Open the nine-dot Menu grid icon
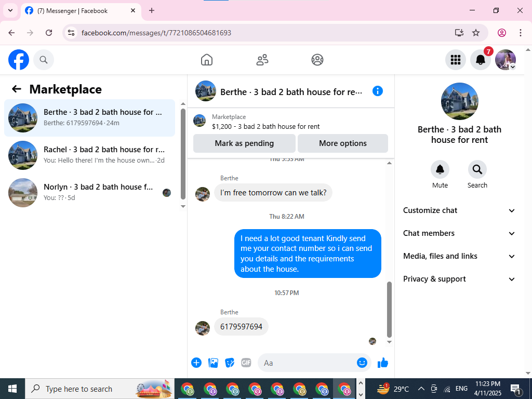This screenshot has height=399, width=532. [455, 60]
